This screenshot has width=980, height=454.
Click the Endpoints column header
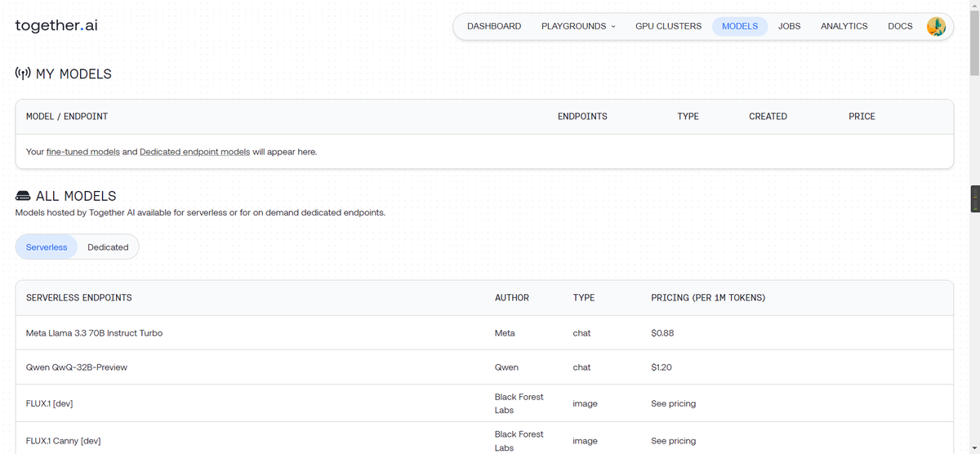point(582,117)
